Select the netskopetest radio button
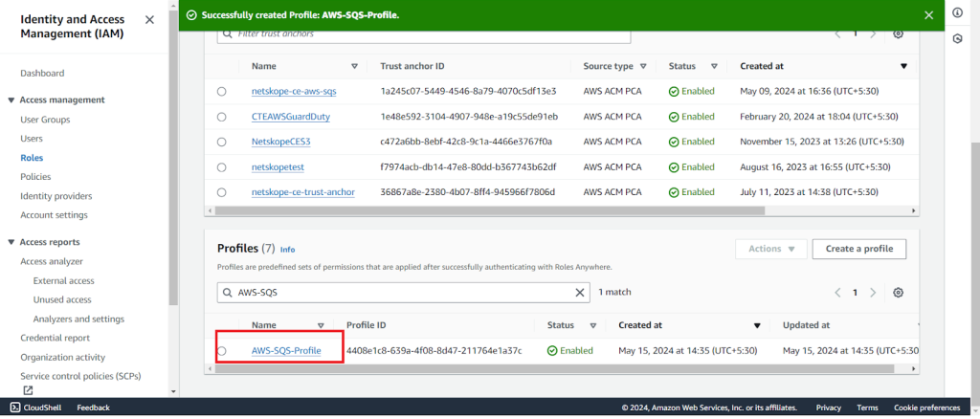This screenshot has width=980, height=419. point(221,167)
